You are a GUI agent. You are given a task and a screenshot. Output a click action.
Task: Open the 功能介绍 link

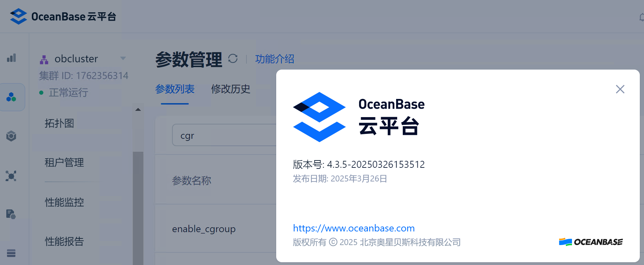(x=274, y=59)
